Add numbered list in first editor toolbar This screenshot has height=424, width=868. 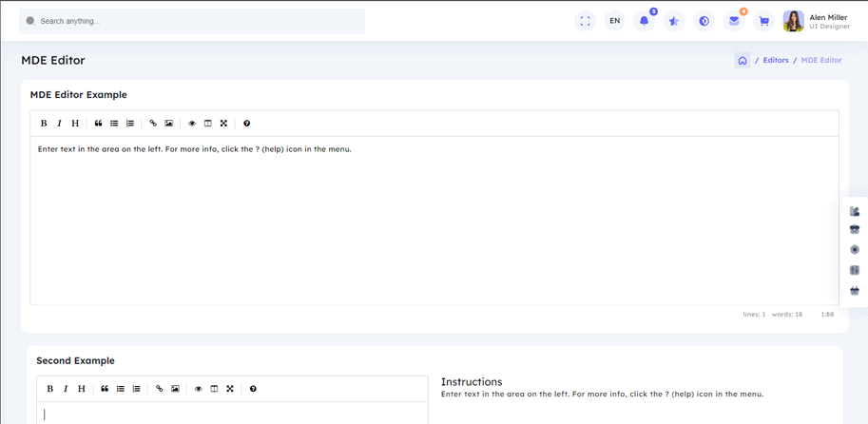[130, 124]
